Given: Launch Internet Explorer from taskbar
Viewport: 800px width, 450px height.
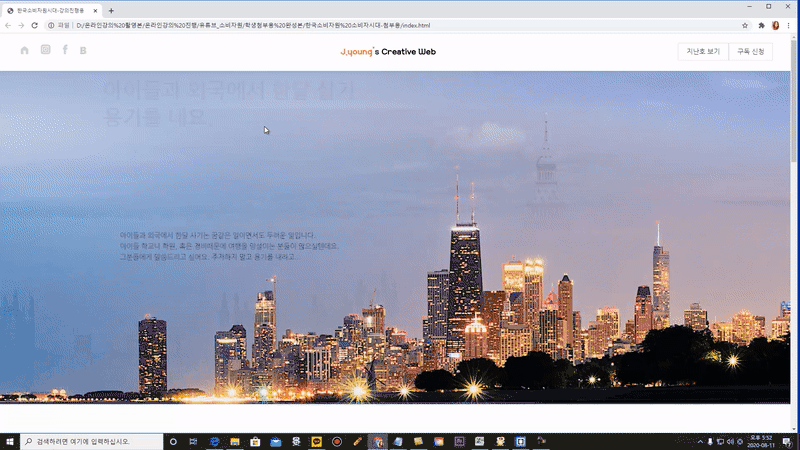Looking at the screenshot, I should [x=214, y=441].
